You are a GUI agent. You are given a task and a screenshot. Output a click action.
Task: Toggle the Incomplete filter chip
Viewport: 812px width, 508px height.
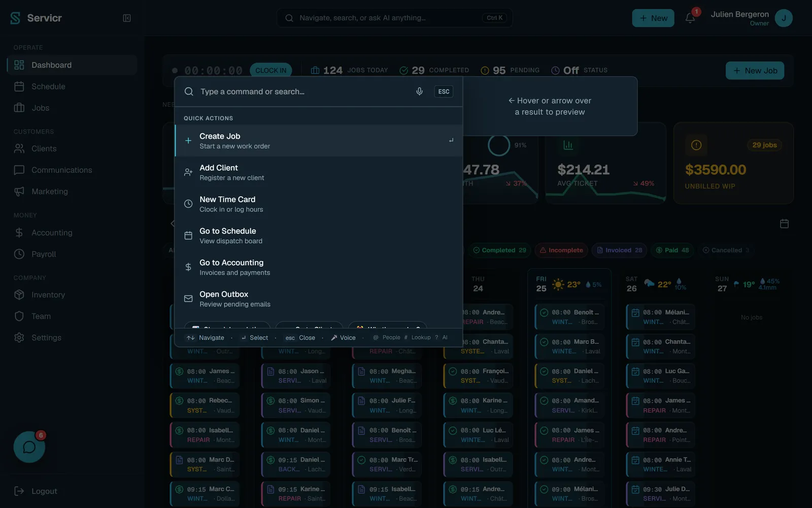(561, 250)
